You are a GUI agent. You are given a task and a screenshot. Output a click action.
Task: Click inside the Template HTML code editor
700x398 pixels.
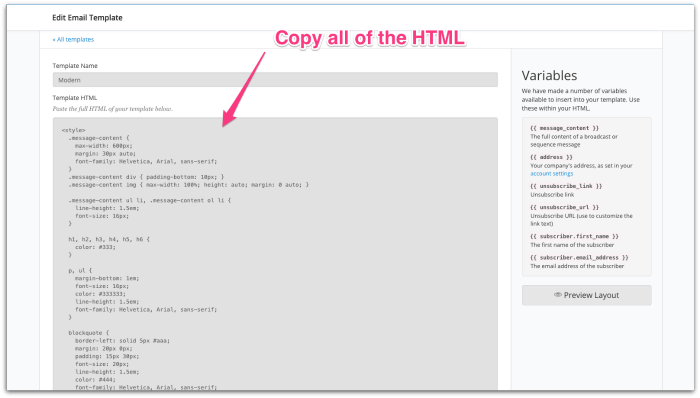[x=275, y=254]
